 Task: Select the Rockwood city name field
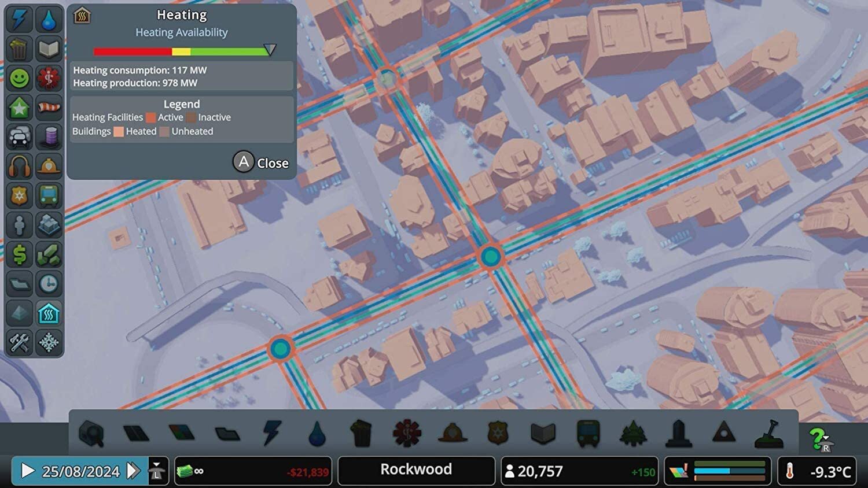pos(415,469)
